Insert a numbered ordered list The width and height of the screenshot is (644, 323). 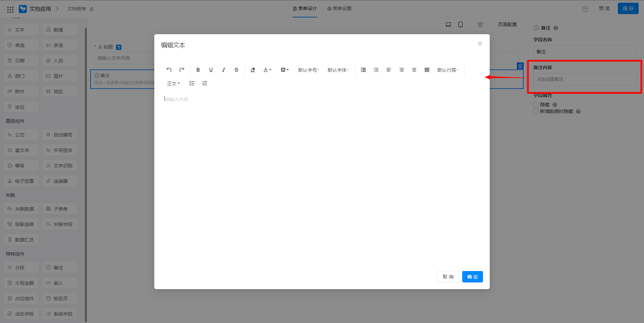[x=205, y=83]
